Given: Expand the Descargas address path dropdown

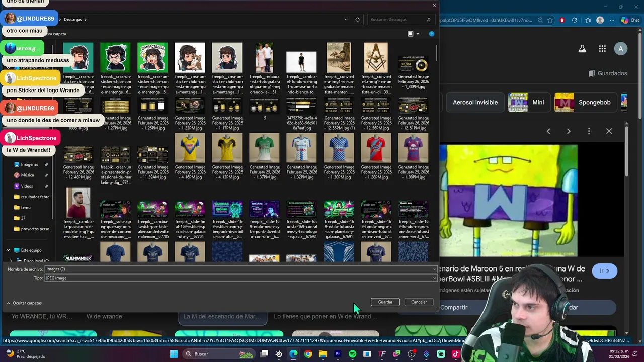Looking at the screenshot, I should pos(346,19).
